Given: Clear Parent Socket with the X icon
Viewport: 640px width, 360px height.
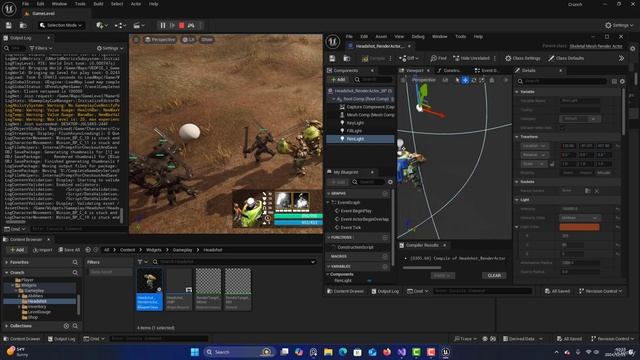Looking at the screenshot, I should pos(596,191).
